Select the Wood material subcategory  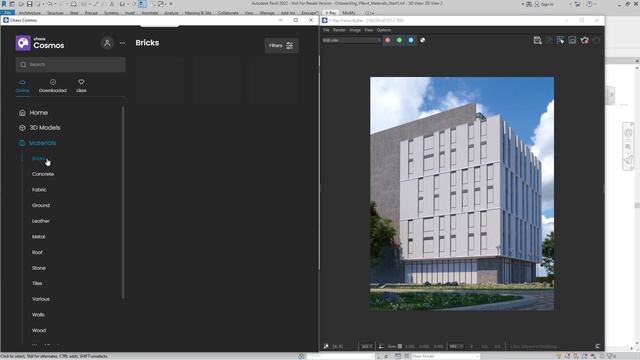point(39,331)
